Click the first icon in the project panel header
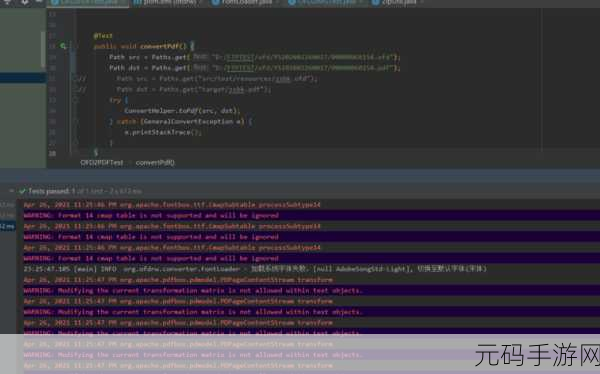This screenshot has width=600, height=374. 7,2
